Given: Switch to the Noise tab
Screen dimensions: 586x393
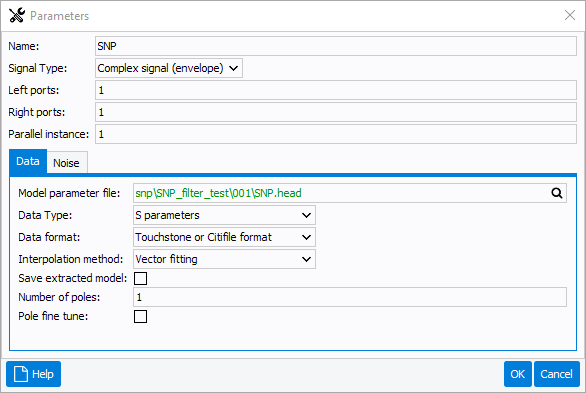Looking at the screenshot, I should click(x=67, y=163).
